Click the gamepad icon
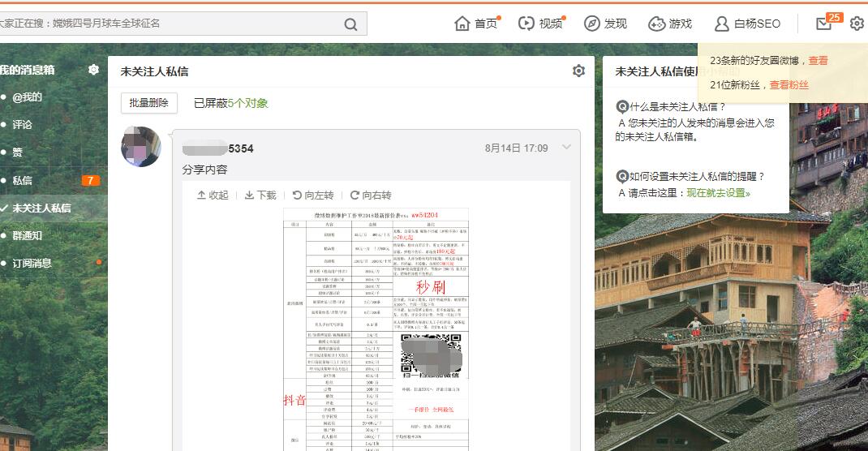Screen dimensions: 868x451 coord(656,24)
